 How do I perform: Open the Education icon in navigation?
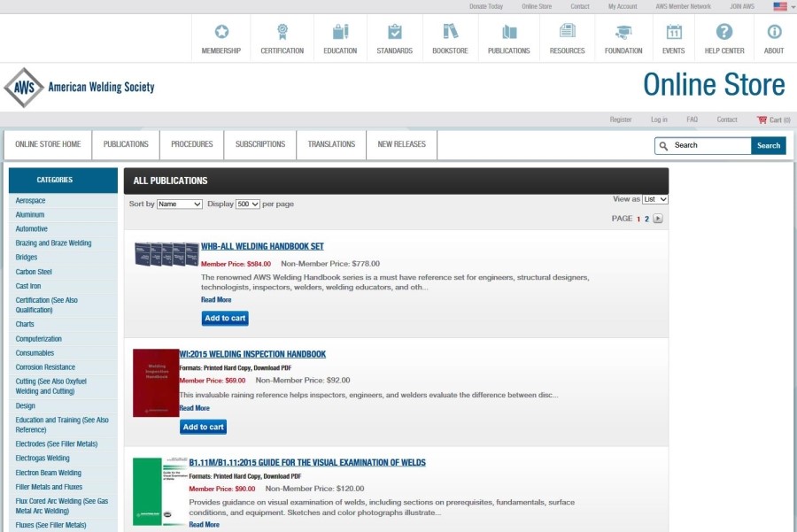click(340, 32)
